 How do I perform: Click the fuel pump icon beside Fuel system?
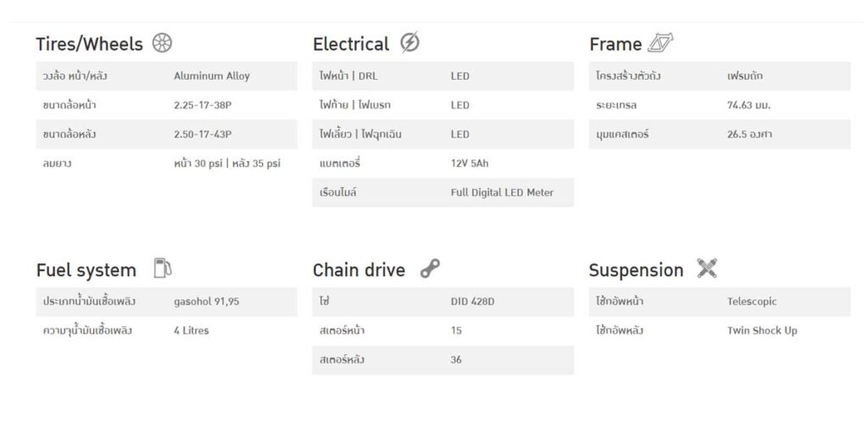(x=162, y=268)
